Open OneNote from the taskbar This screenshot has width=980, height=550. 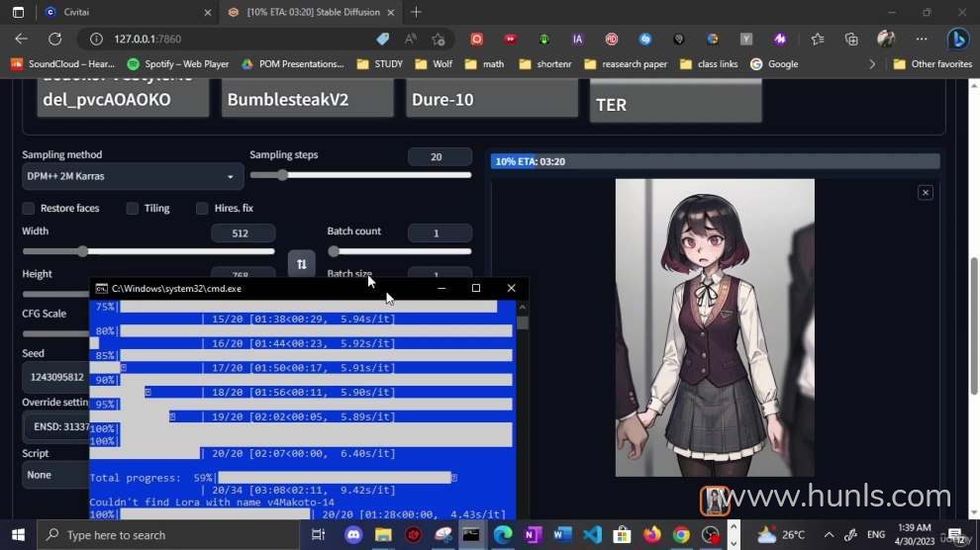click(x=533, y=535)
